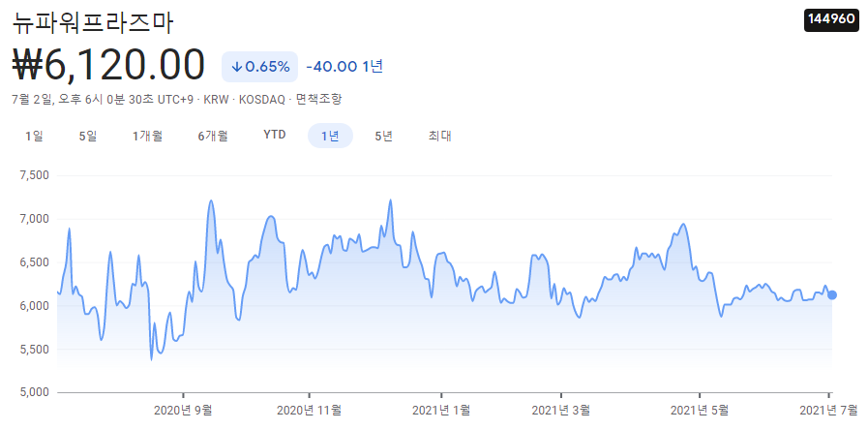868x430 pixels.
Task: Click the 2021년 1월 x-axis label
Action: point(441,411)
